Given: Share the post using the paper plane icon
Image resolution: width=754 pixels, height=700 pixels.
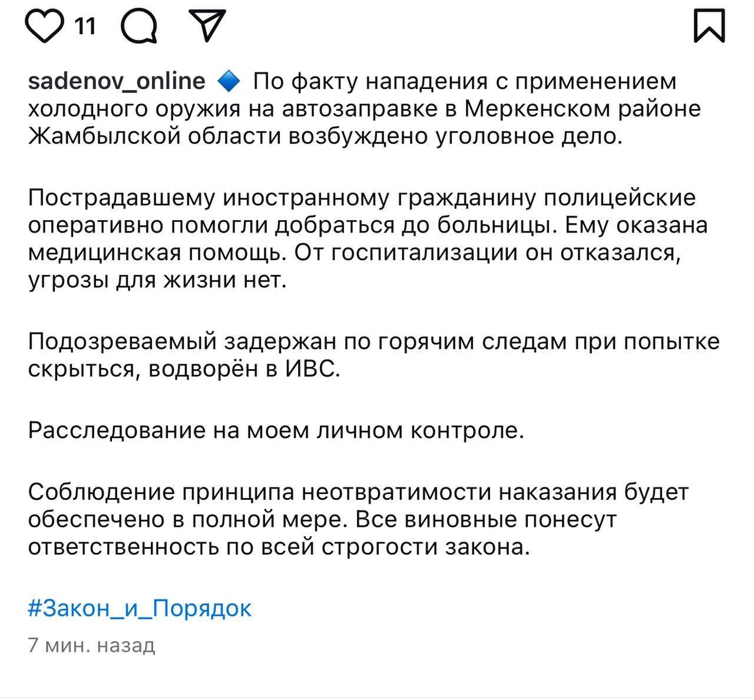Looking at the screenshot, I should (207, 26).
